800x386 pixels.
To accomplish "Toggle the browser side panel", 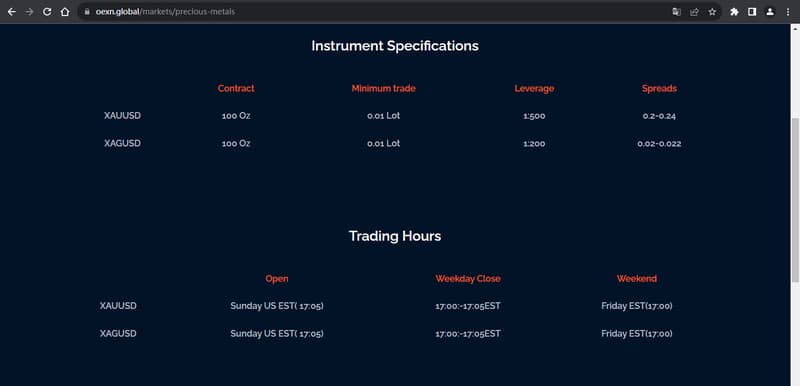I will [x=752, y=12].
